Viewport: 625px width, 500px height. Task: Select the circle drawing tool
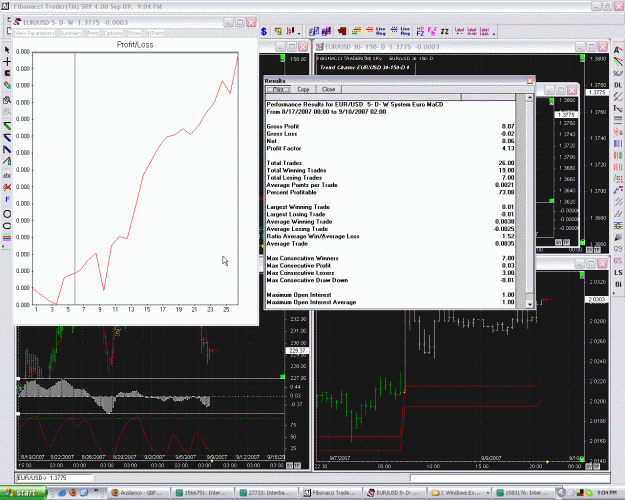pyautogui.click(x=7, y=214)
